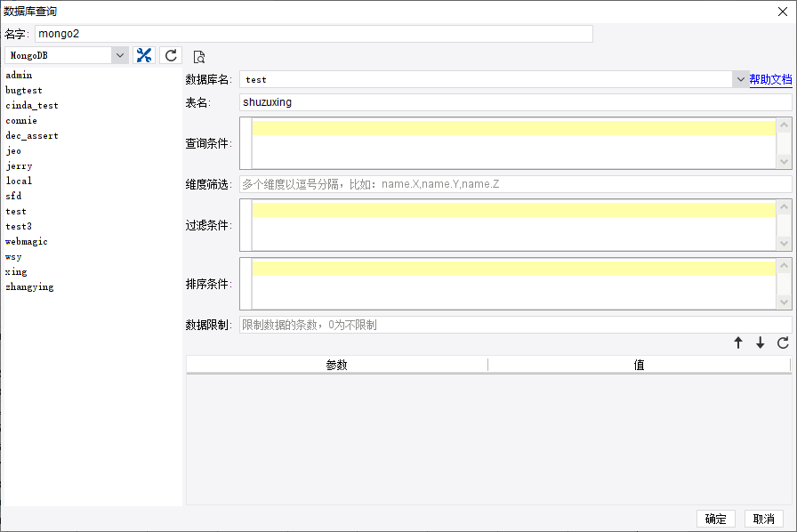Expand the MongoDB connection type dropdown

click(120, 55)
